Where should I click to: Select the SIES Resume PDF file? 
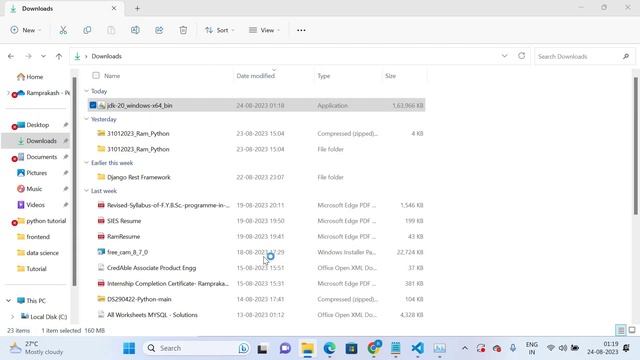pos(124,221)
